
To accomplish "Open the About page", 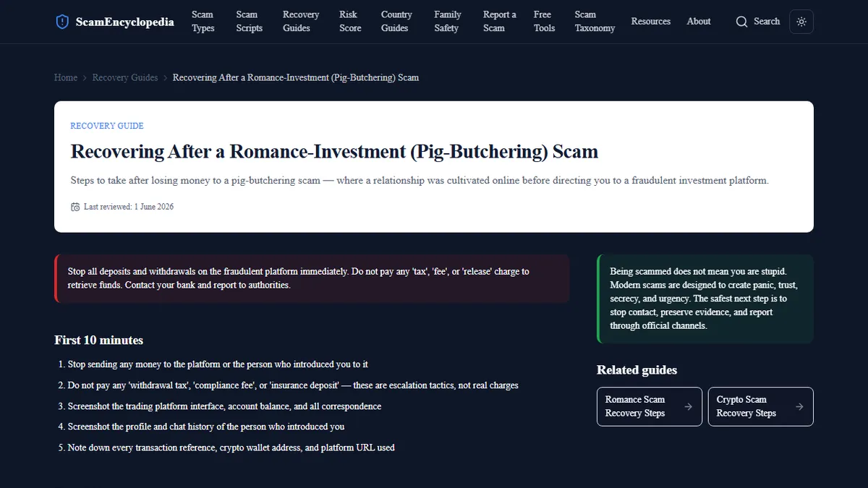I will pos(699,22).
